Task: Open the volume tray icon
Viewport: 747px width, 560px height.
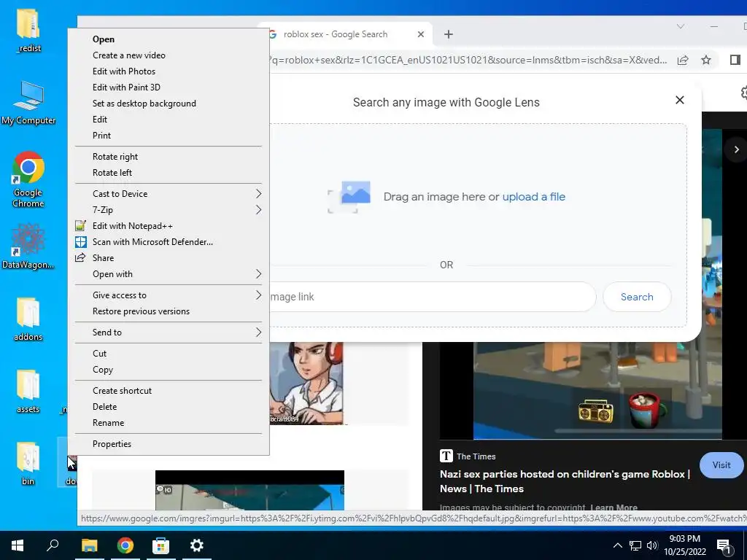Action: pyautogui.click(x=652, y=545)
